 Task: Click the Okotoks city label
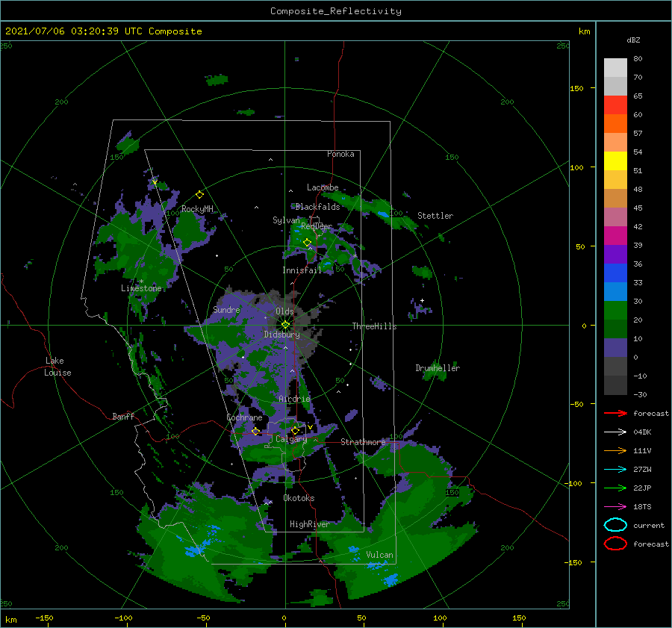click(299, 498)
